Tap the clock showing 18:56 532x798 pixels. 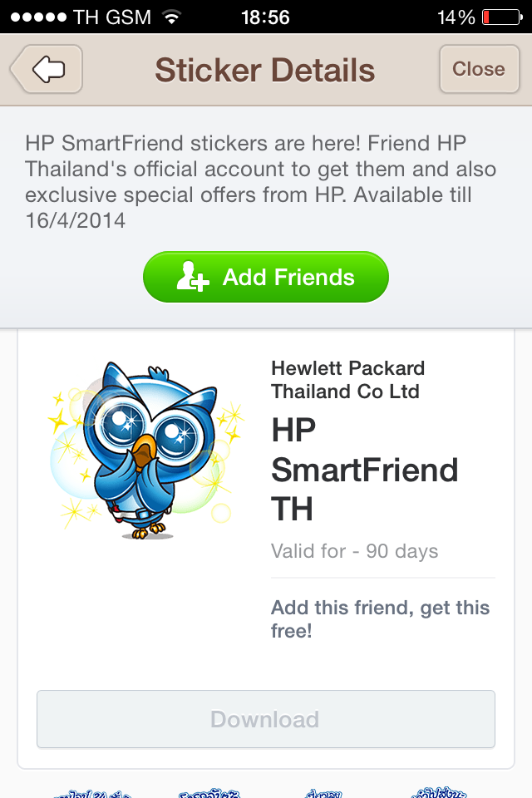[266, 16]
